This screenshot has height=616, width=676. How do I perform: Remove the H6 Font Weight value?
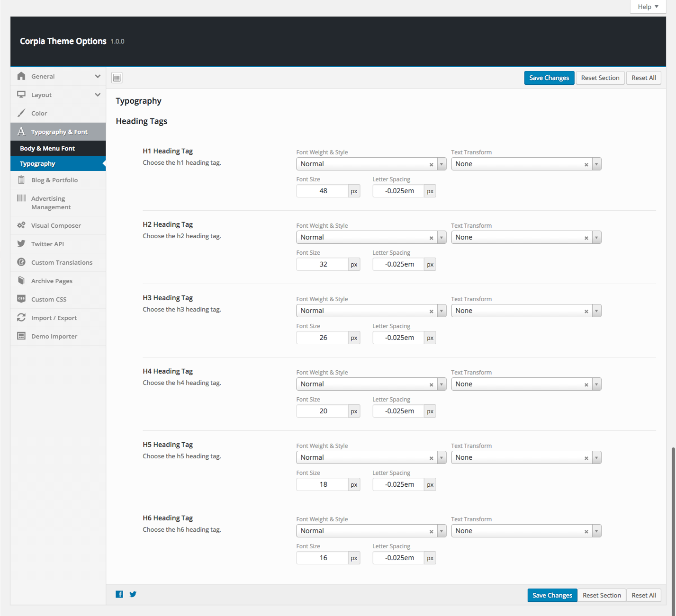[x=431, y=531]
